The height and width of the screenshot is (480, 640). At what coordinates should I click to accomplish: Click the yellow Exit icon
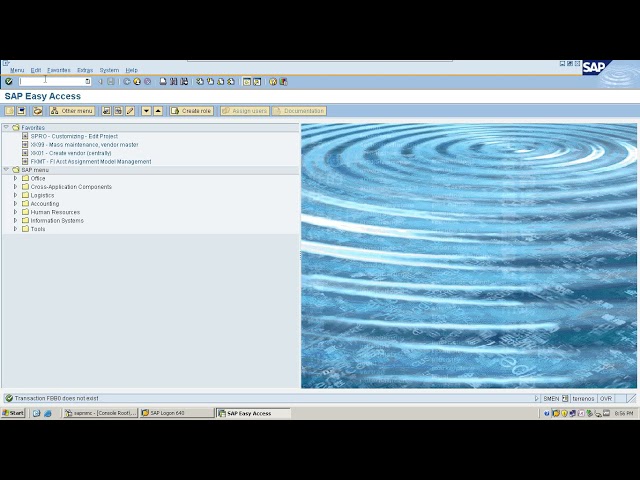(x=137, y=82)
